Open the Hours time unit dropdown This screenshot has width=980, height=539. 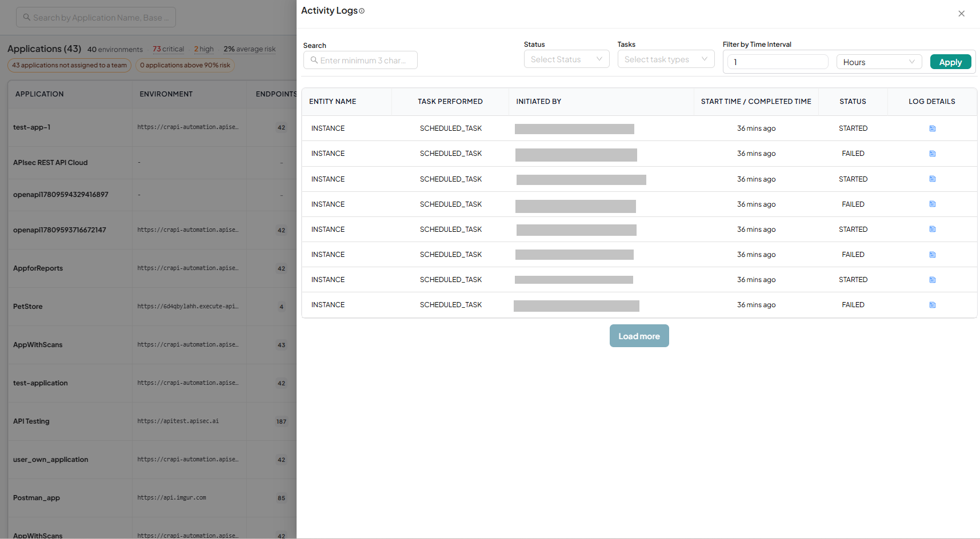click(x=879, y=62)
